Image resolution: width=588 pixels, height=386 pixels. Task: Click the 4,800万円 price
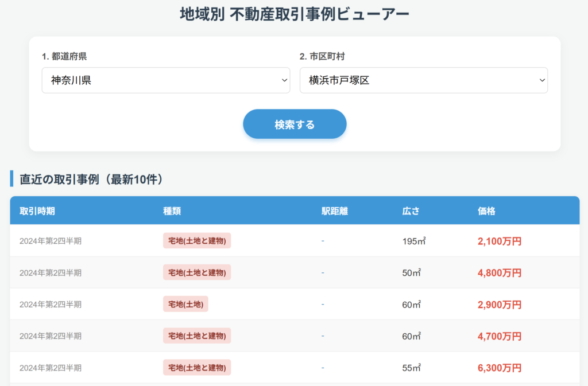pos(499,273)
